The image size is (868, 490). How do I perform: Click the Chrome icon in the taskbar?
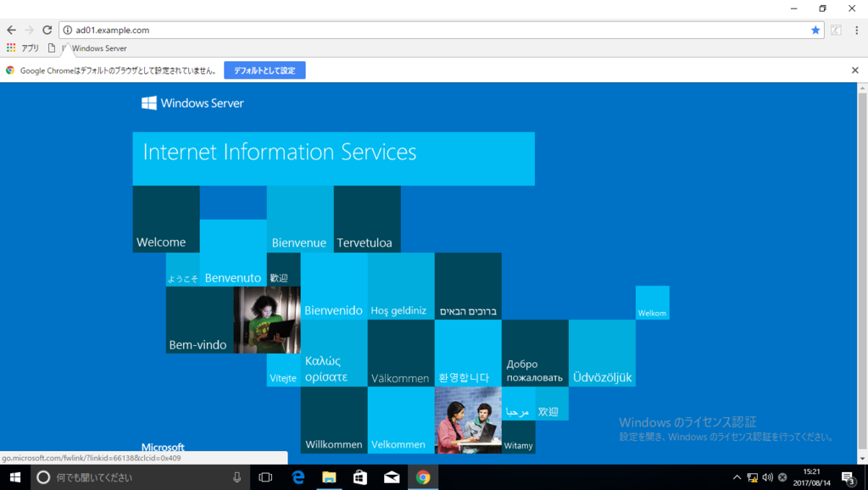pos(423,477)
